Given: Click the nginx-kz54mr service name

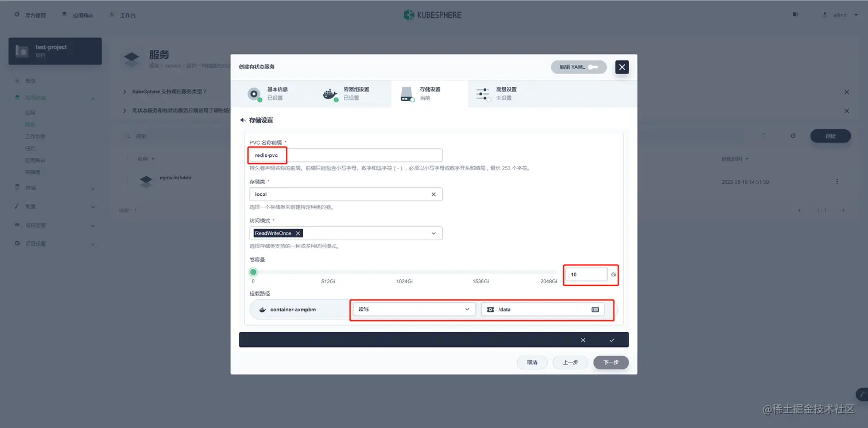Looking at the screenshot, I should [176, 178].
